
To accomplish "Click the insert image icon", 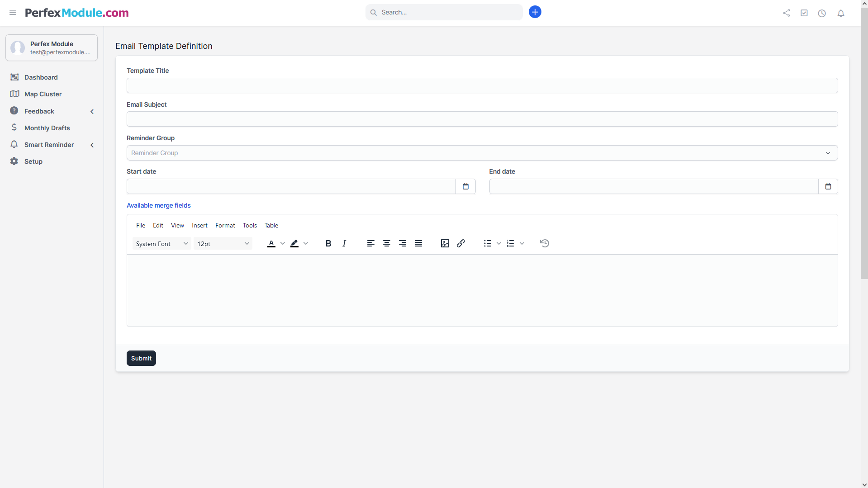I will point(445,243).
